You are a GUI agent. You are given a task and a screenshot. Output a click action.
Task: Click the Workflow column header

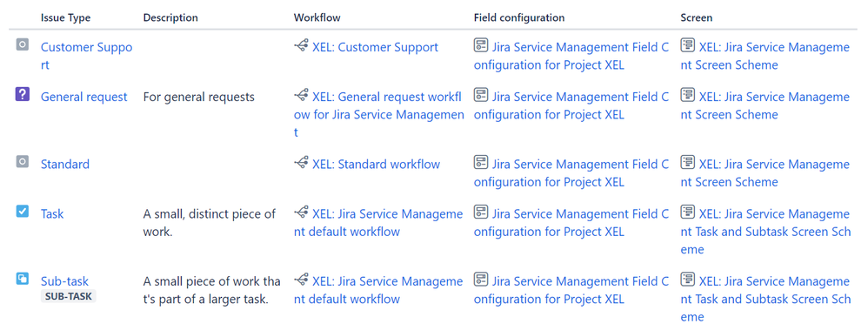coord(317,17)
